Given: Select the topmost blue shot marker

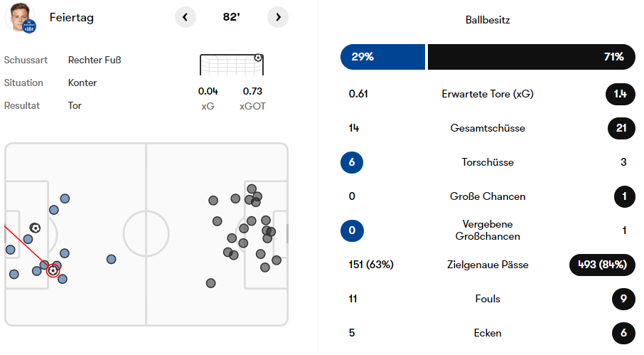Looking at the screenshot, I should coord(65,198).
